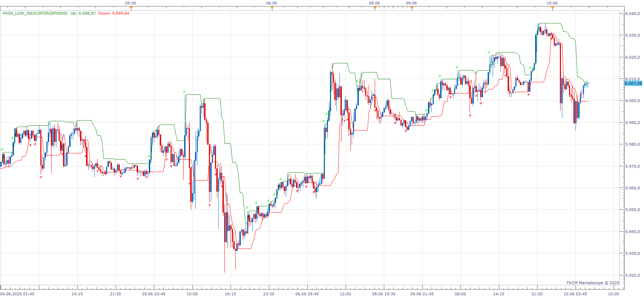Screen dimensions: 644x298
Task: Click the 6.020,0 price axis label
Action: coord(632,57)
